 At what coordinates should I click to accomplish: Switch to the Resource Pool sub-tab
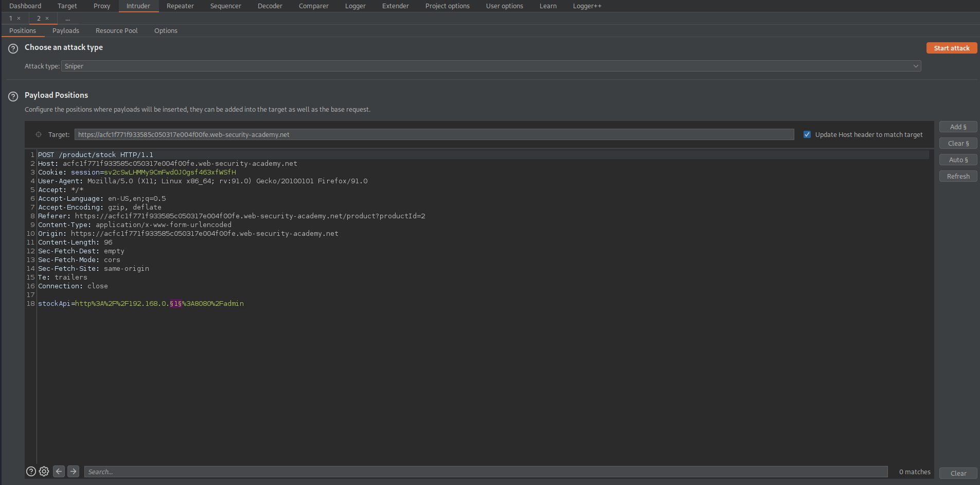click(x=117, y=31)
